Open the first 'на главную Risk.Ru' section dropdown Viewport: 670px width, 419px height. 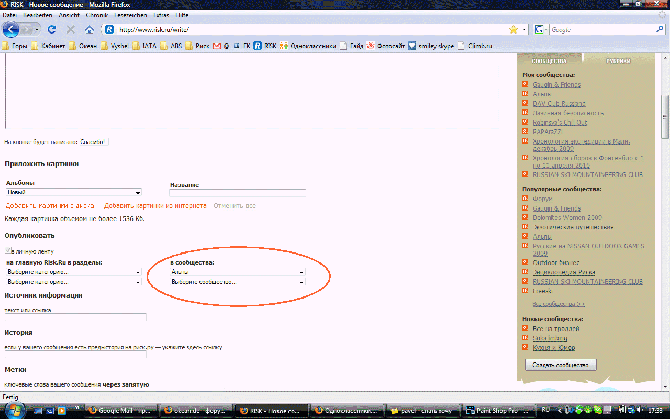[72, 271]
